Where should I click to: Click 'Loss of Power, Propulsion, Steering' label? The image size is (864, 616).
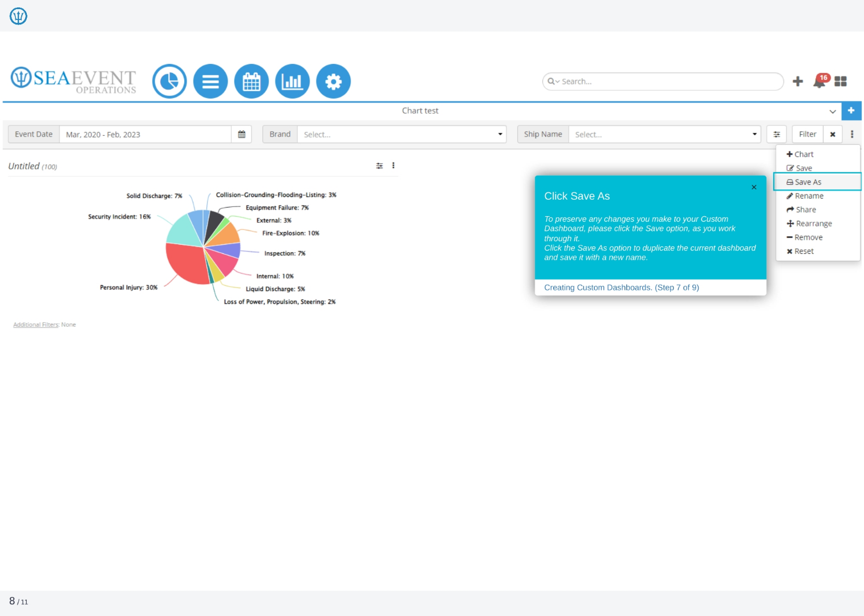click(x=279, y=302)
